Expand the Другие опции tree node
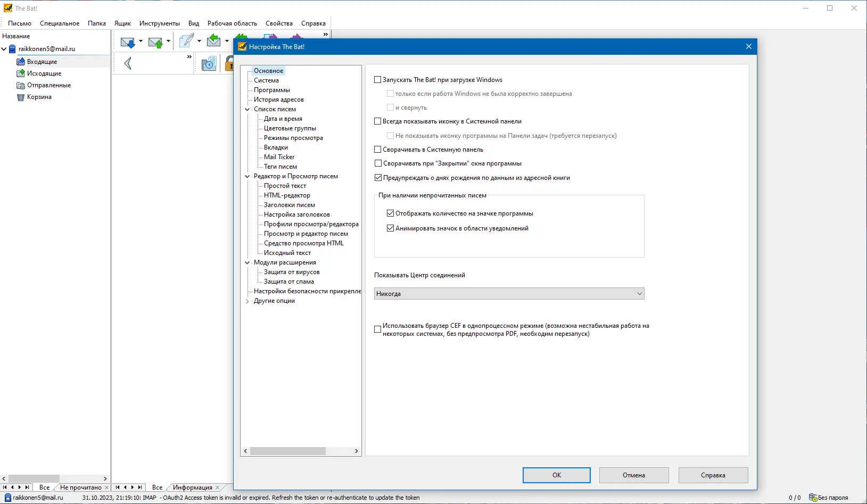867x504 pixels. tap(247, 301)
